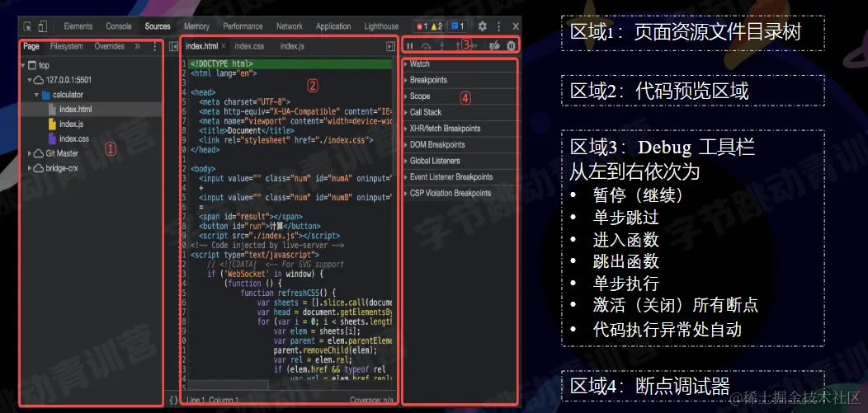Show more navigator tabs chevron
The height and width of the screenshot is (413, 868).
[138, 46]
